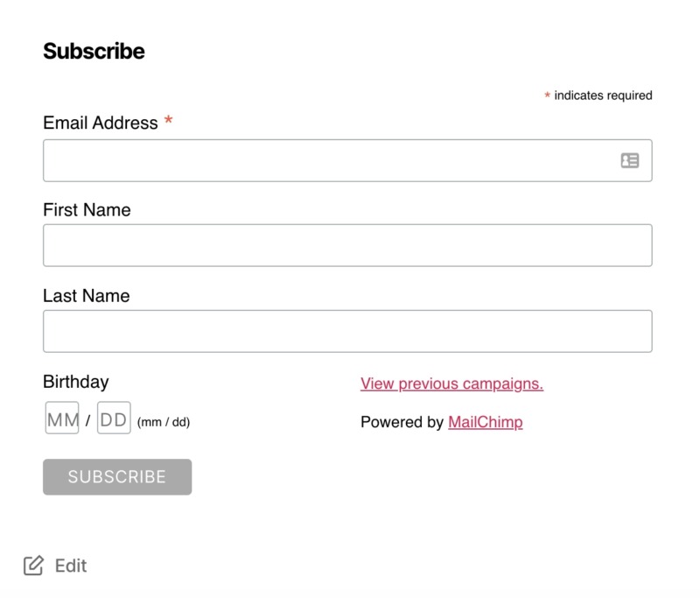Click the Last Name label
Image resolution: width=700 pixels, height=598 pixels.
click(86, 296)
